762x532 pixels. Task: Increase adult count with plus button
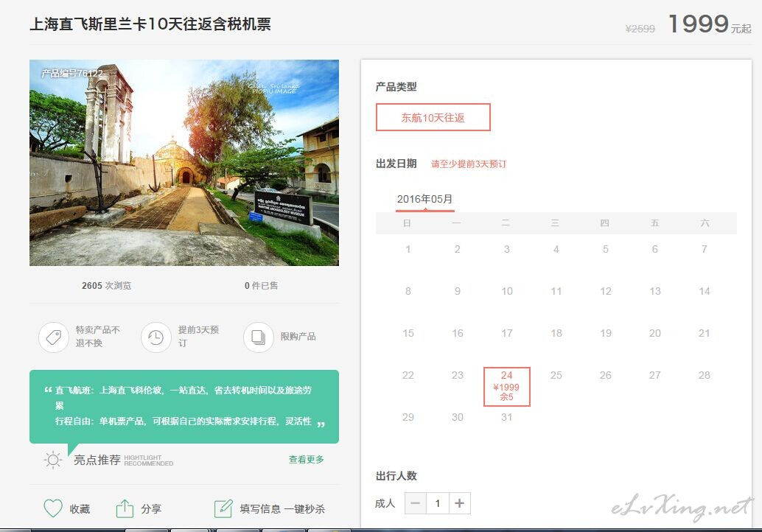pos(460,503)
